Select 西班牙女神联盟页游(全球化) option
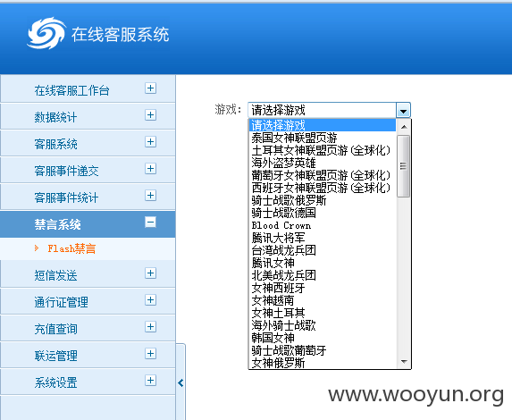 [323, 188]
